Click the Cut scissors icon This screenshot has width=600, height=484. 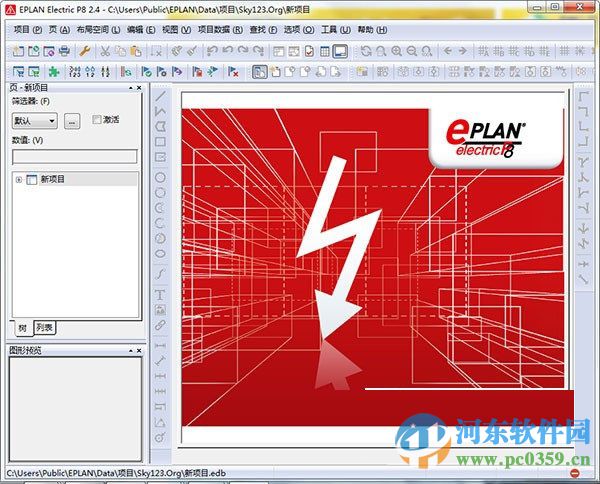coord(105,51)
